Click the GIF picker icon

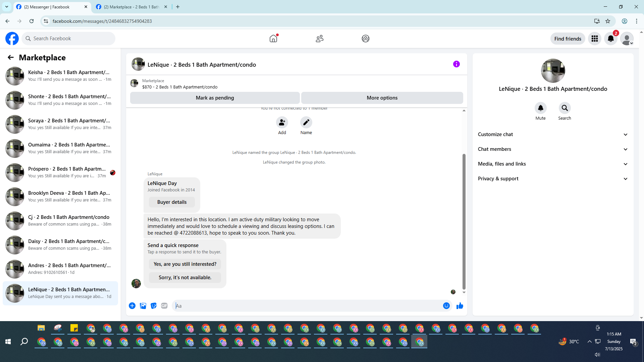164,306
